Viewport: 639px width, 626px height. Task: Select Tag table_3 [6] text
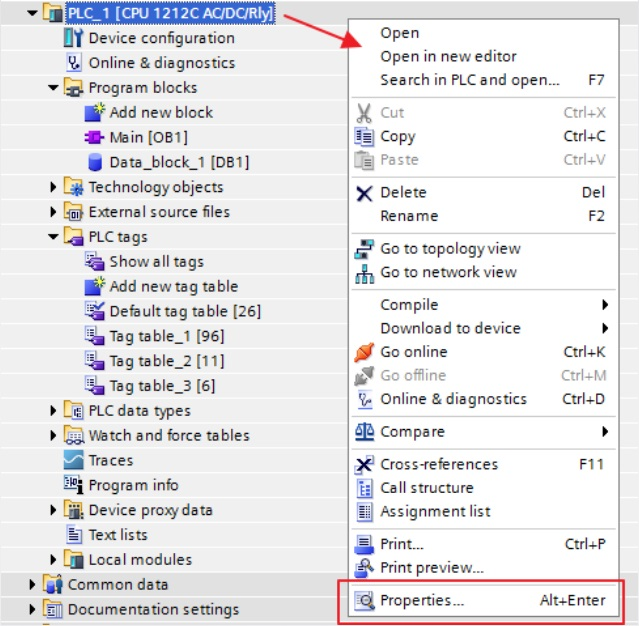[x=162, y=386]
